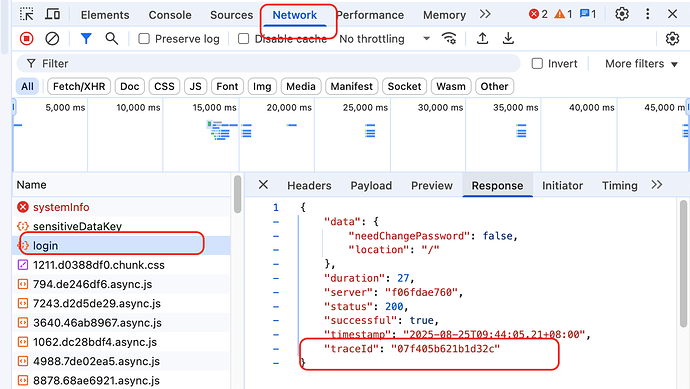Open the No throttling dropdown

pos(385,39)
